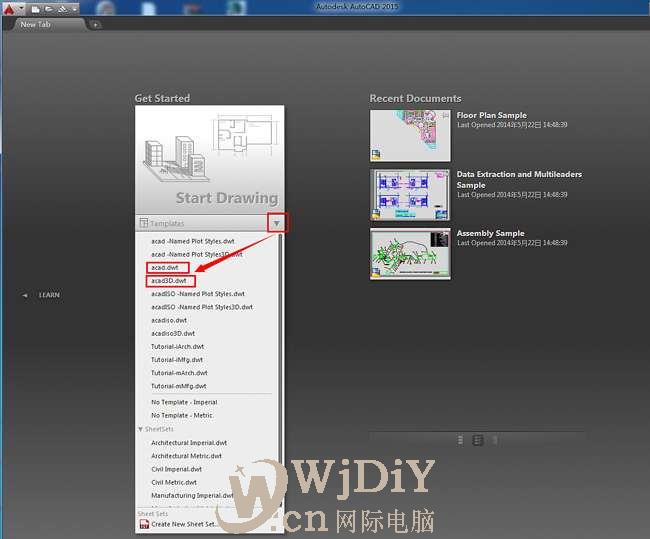
Task: Click the Create New Sheet Set link
Action: [184, 524]
